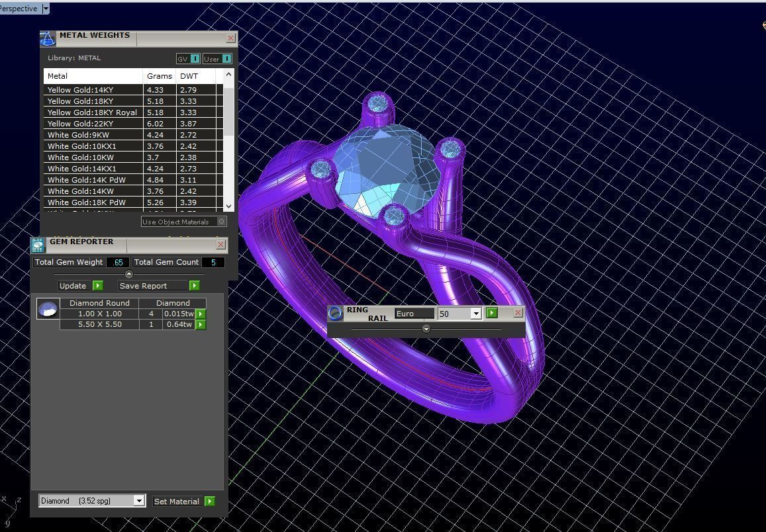766x532 pixels.
Task: Click the green arrow beside Save Report
Action: (x=194, y=286)
